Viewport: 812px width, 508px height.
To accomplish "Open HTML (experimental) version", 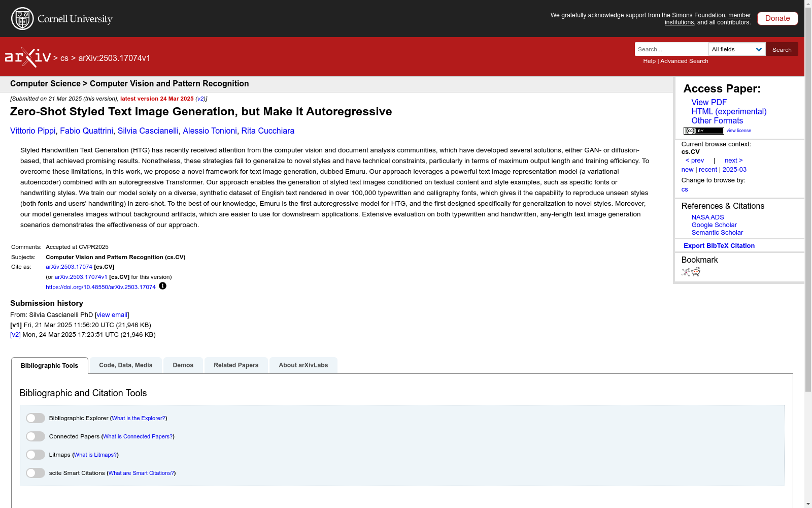I will point(729,111).
